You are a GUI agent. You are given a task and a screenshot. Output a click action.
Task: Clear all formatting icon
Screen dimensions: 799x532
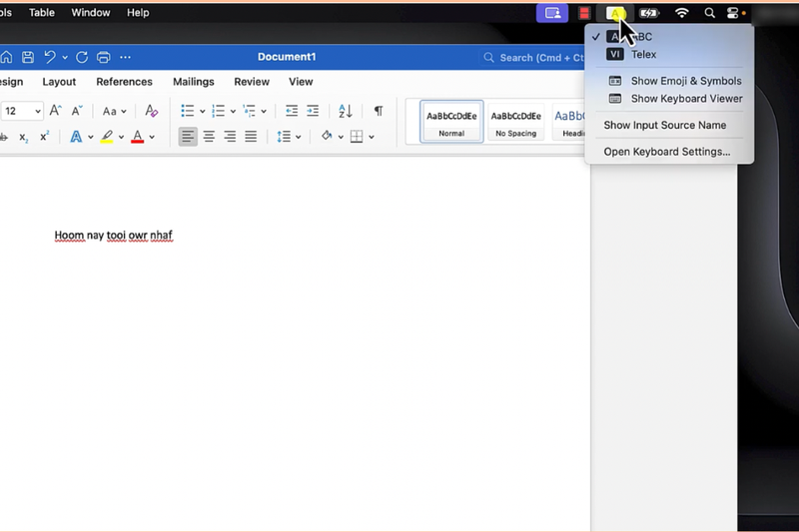[x=152, y=111]
